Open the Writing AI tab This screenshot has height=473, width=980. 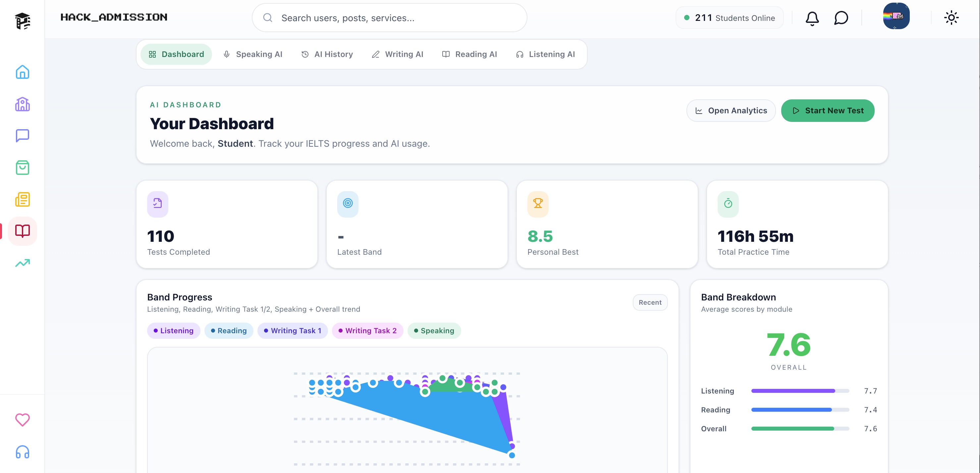click(x=398, y=54)
